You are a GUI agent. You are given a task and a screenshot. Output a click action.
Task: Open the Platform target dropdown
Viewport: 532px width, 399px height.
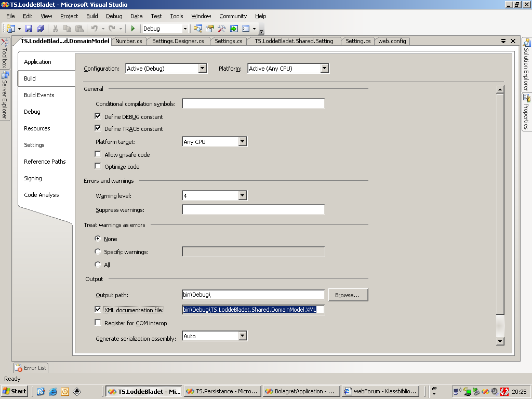tap(242, 141)
